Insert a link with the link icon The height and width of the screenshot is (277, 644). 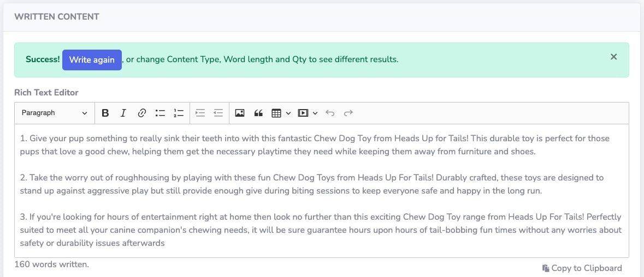[141, 113]
